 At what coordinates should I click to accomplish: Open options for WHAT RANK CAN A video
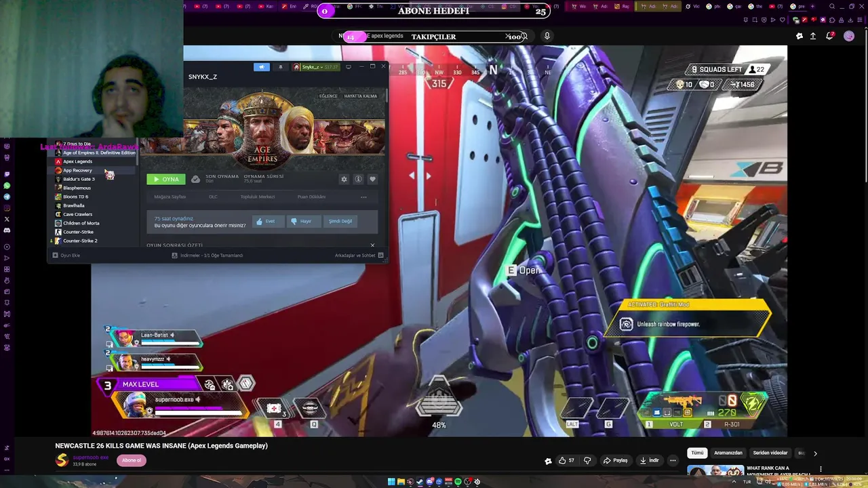point(821,469)
